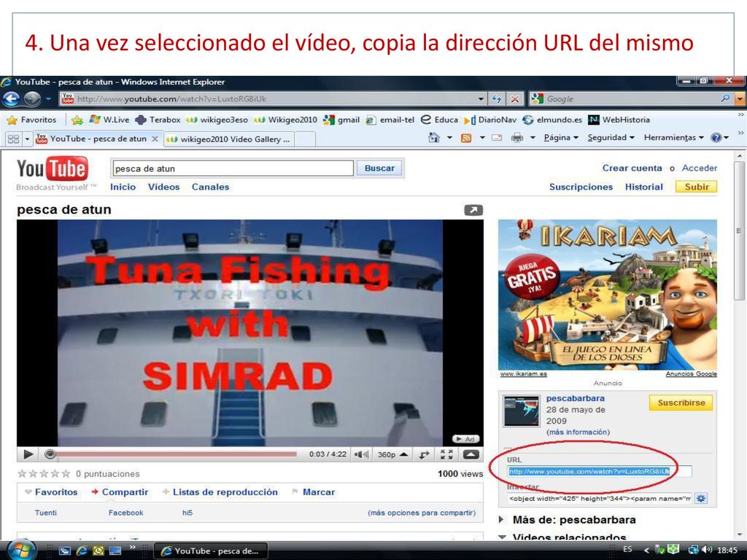Screen dimensions: 747x560
Task: Open the search provider dropdown arrow
Action: pos(740,99)
